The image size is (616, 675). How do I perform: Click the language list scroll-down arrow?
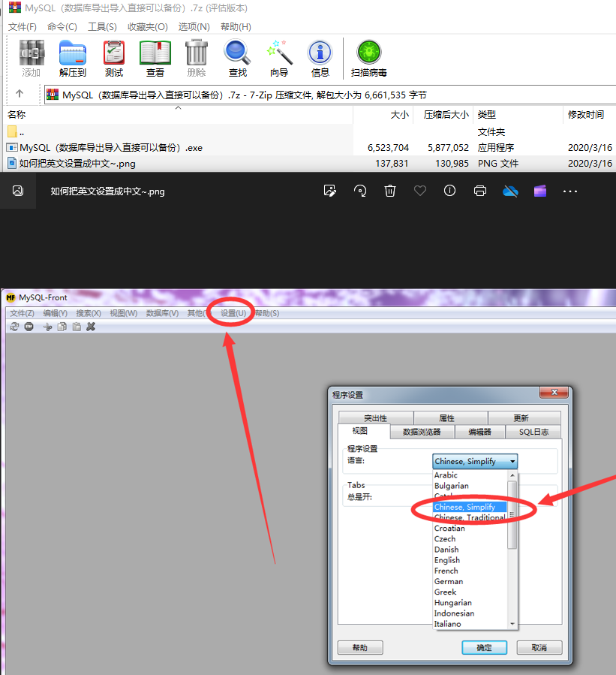pyautogui.click(x=512, y=624)
